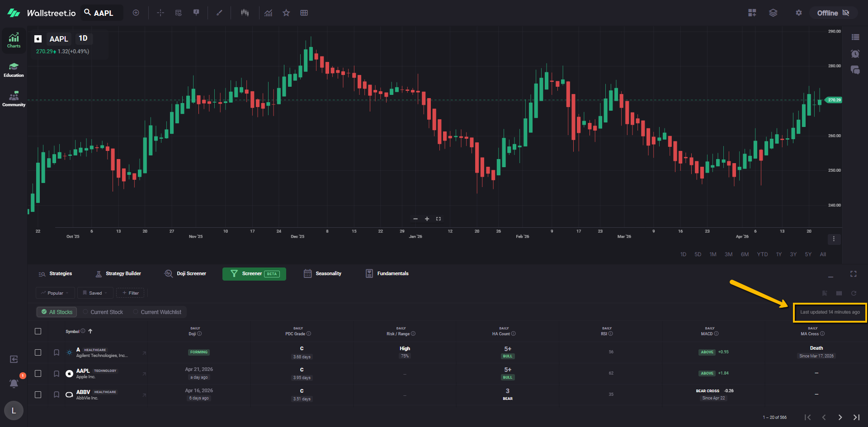Screen dimensions: 868x427
Task: Click the star favorite icon in toolbar
Action: pos(286,13)
